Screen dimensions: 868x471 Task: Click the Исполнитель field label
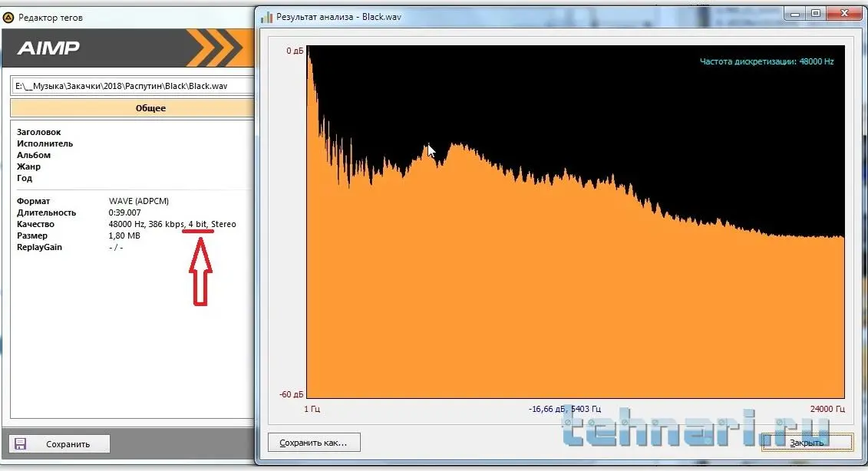tap(45, 143)
